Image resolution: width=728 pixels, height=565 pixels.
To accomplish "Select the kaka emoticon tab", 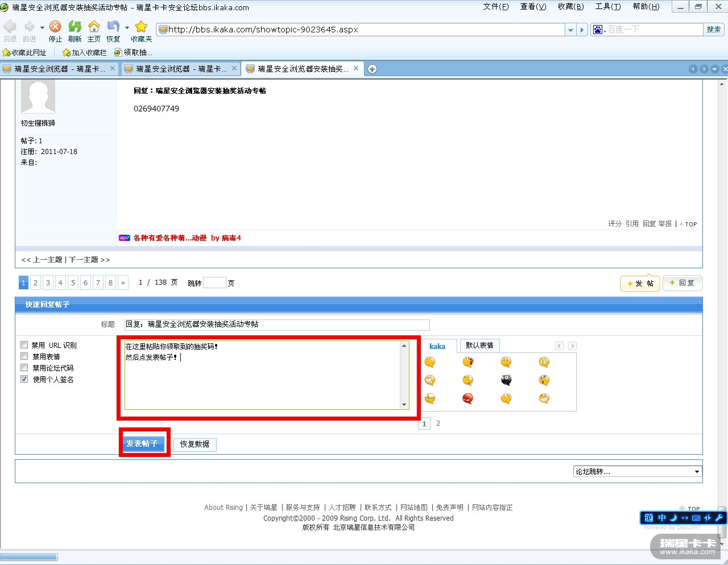I will point(437,346).
